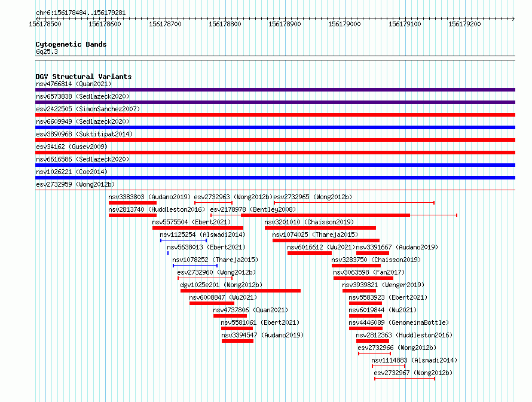532x402 pixels.
Task: Click ruler position 156179200
Action: pos(464,24)
